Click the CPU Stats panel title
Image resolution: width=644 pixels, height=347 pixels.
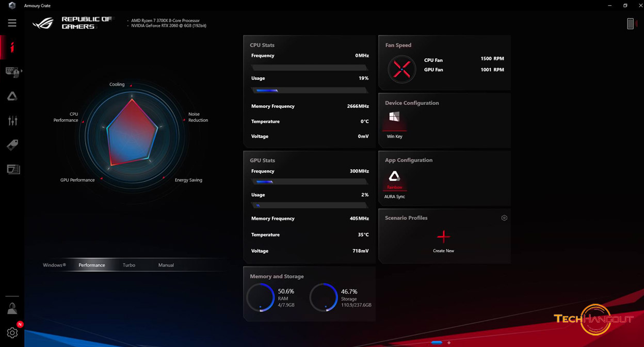[262, 45]
